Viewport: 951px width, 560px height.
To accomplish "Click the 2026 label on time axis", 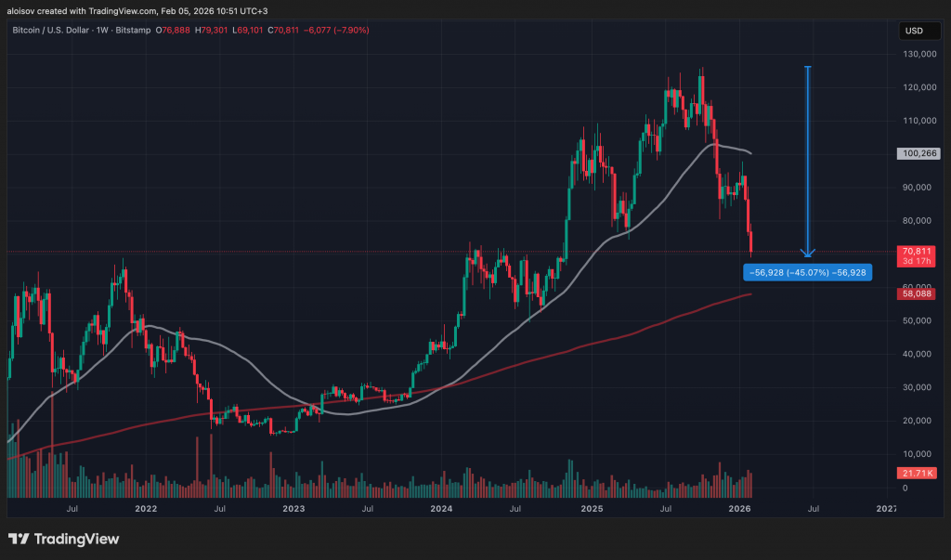I will click(739, 509).
